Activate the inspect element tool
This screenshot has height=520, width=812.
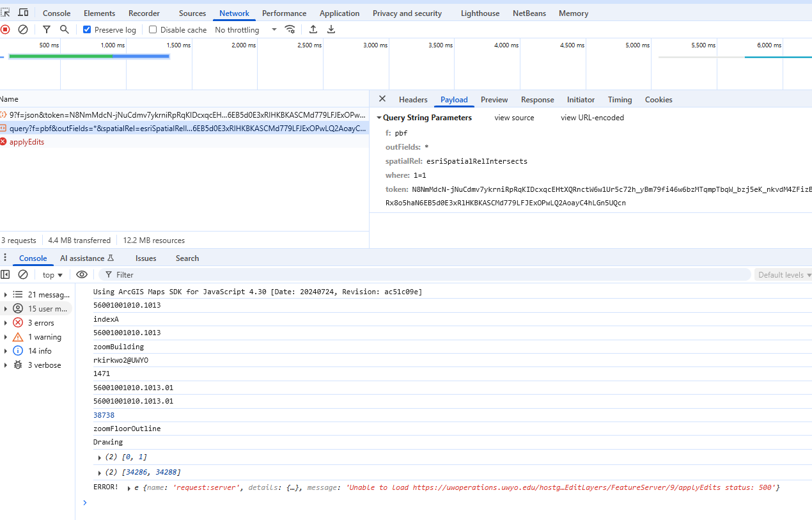tap(6, 12)
